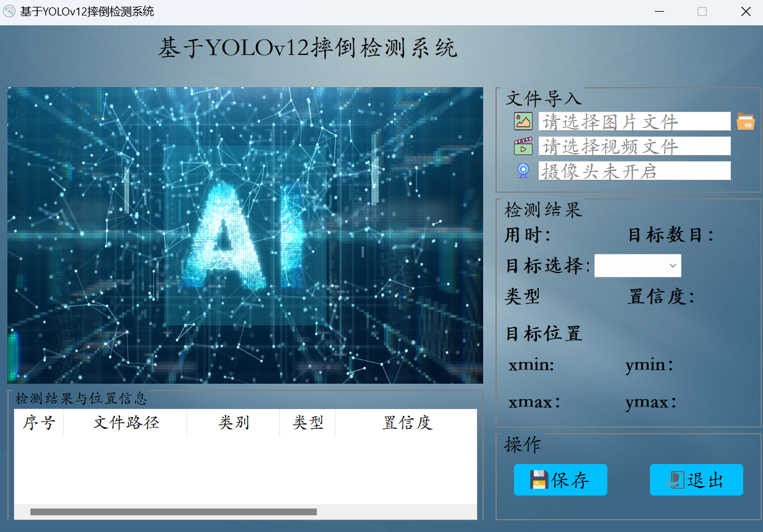Click the webcam camera icon
The width and height of the screenshot is (763, 532).
pos(523,171)
